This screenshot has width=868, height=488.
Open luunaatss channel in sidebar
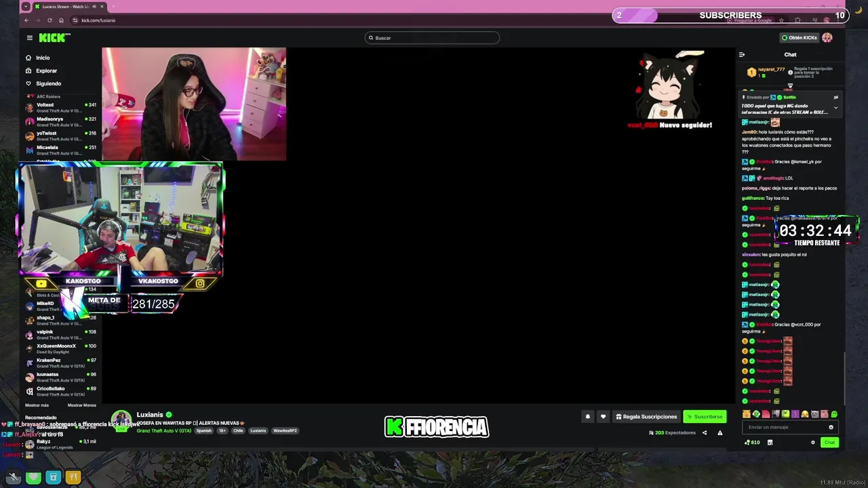(x=61, y=377)
